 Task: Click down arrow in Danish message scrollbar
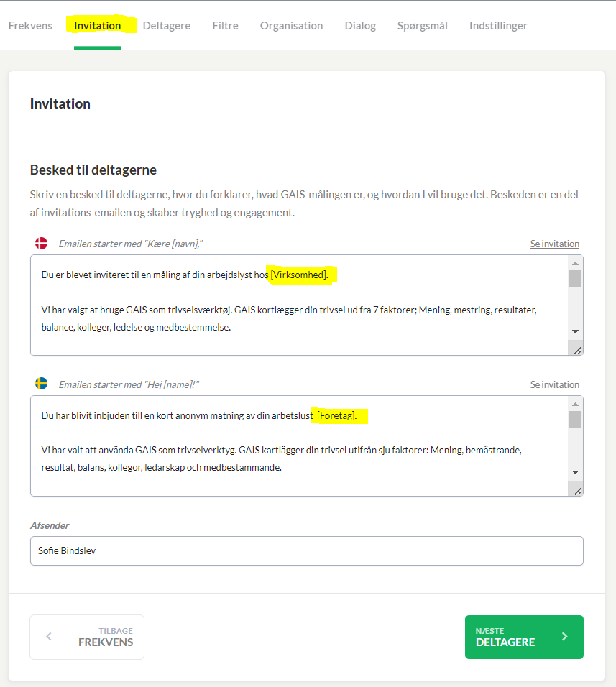[575, 332]
